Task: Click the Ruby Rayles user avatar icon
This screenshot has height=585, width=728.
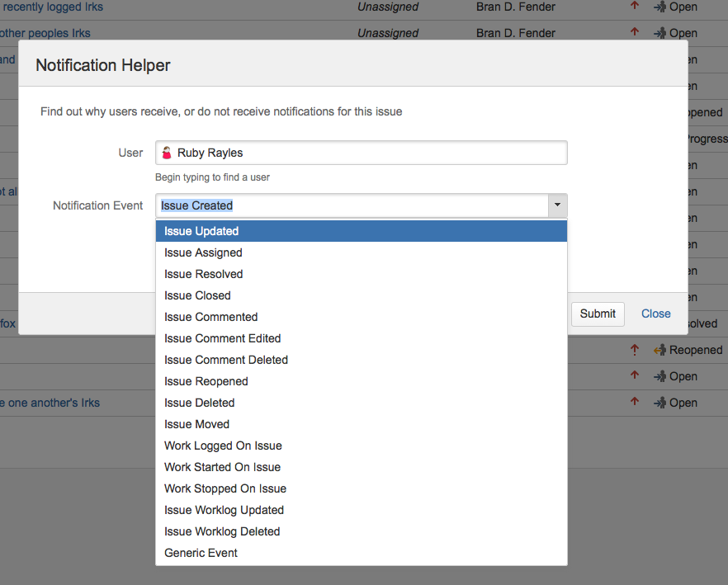Action: pyautogui.click(x=167, y=153)
